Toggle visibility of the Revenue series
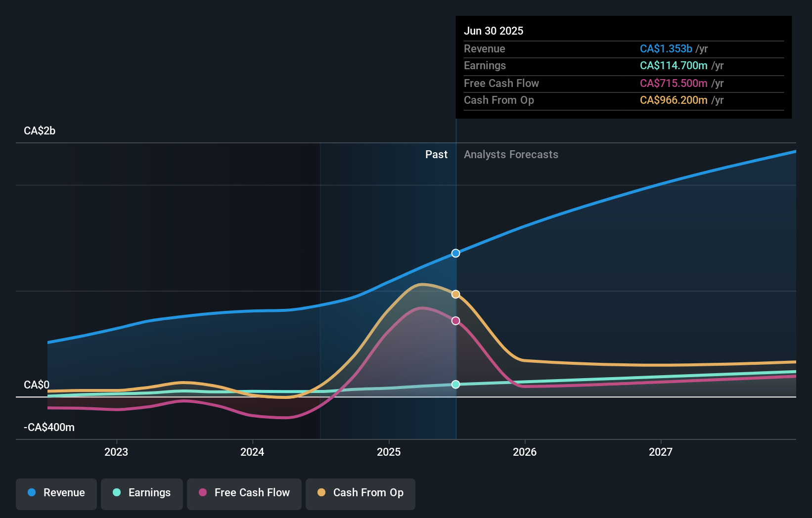 (56, 493)
